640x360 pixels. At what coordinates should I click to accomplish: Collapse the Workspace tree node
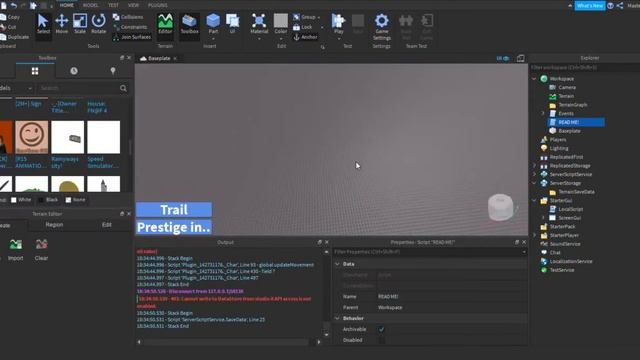click(534, 79)
